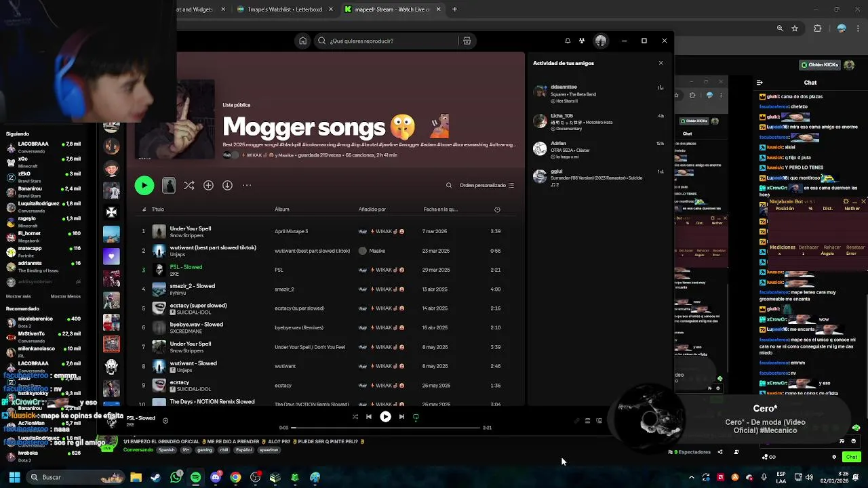Open Bananirou channel in sidebar
Screen dimensions: 868x488
[43, 192]
